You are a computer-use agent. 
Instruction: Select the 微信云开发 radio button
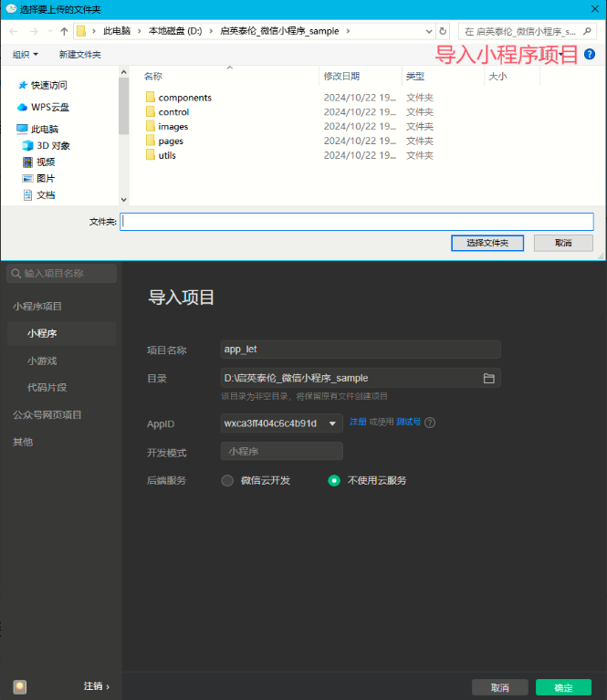(x=227, y=480)
